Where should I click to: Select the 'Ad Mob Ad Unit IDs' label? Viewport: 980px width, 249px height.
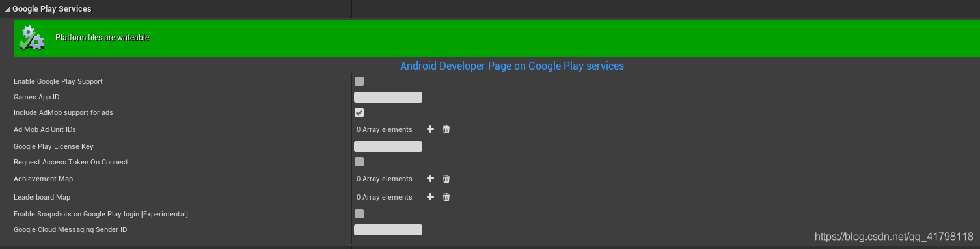coord(45,129)
